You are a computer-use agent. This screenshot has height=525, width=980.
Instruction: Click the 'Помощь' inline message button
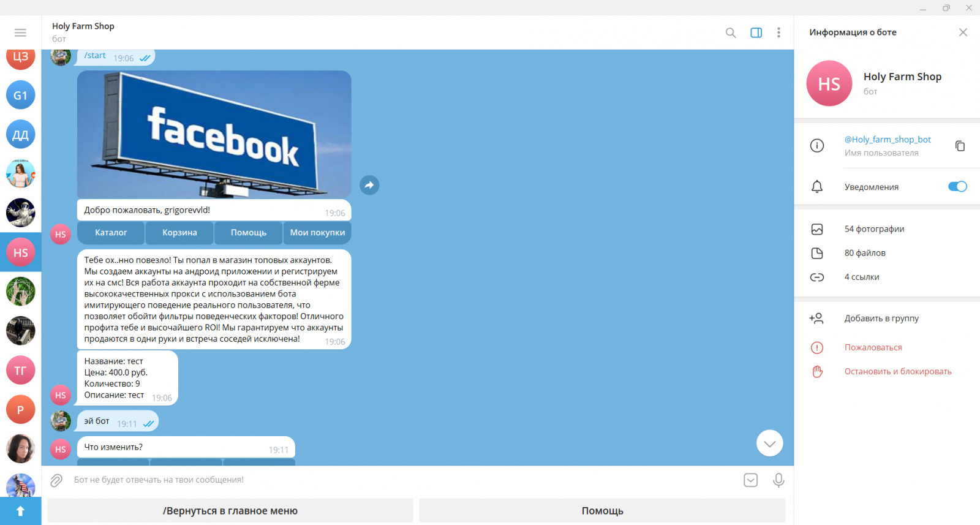coord(249,233)
